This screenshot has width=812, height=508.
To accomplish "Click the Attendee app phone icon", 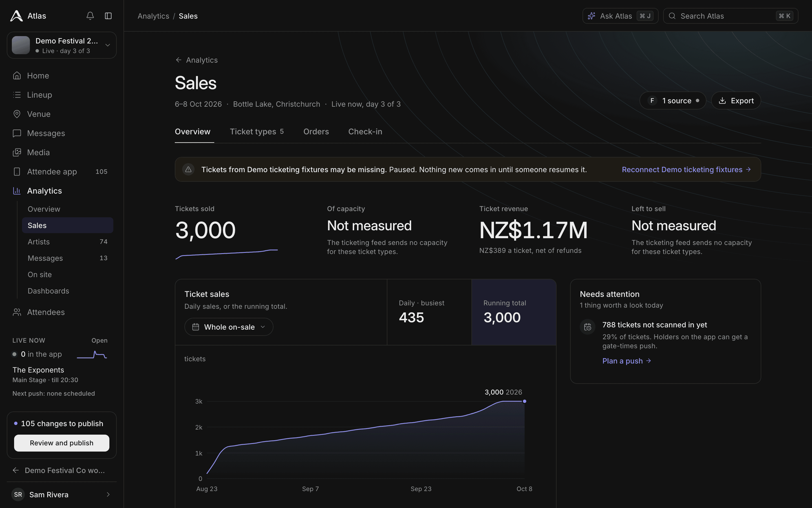I will pyautogui.click(x=17, y=171).
